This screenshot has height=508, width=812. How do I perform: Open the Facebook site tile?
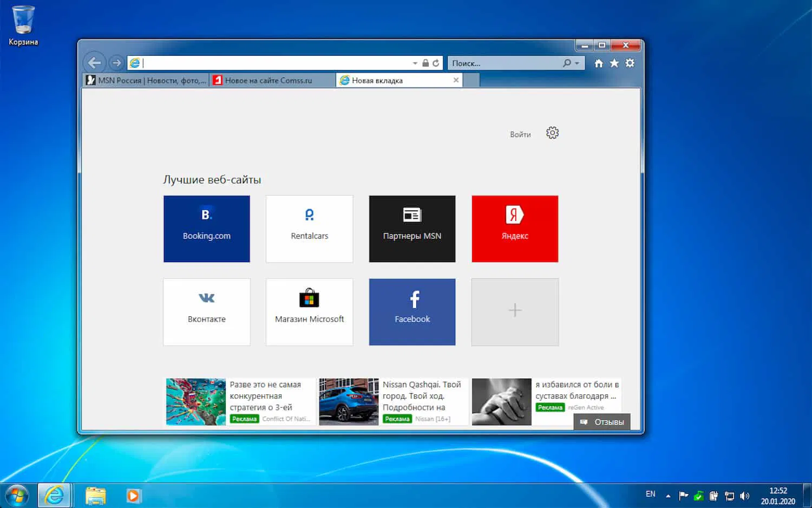coord(412,312)
